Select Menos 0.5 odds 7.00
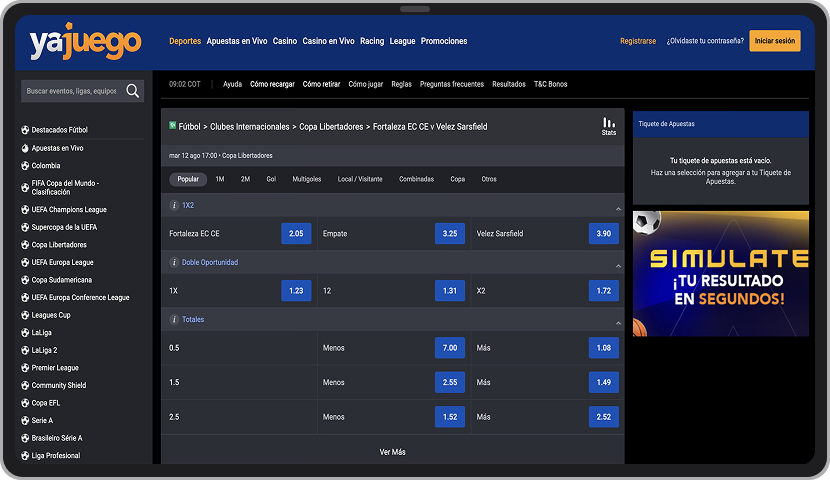The height and width of the screenshot is (480, 830). [x=450, y=348]
